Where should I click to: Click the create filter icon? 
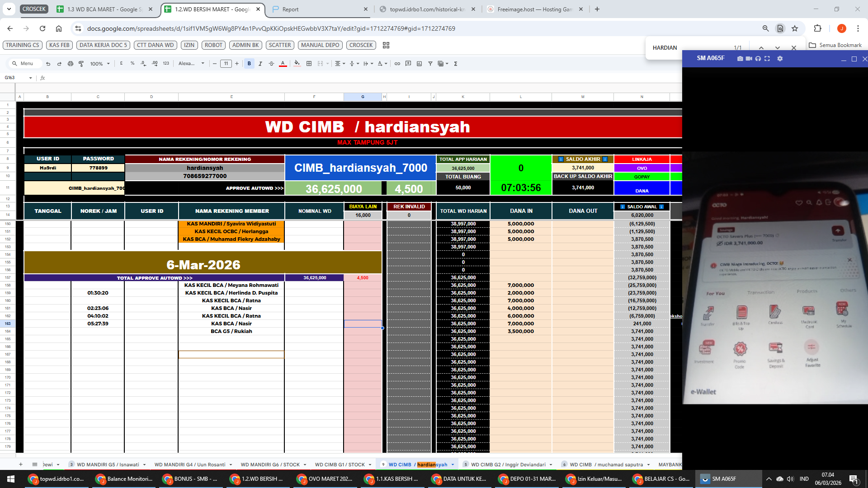pyautogui.click(x=430, y=64)
